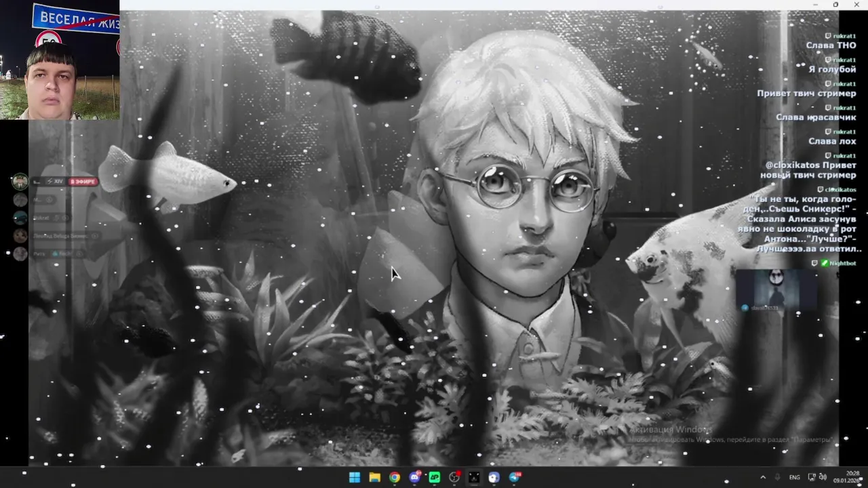Click the red 'В ЭФИРЕ' live badge
This screenshot has height=488, width=868.
coord(84,182)
